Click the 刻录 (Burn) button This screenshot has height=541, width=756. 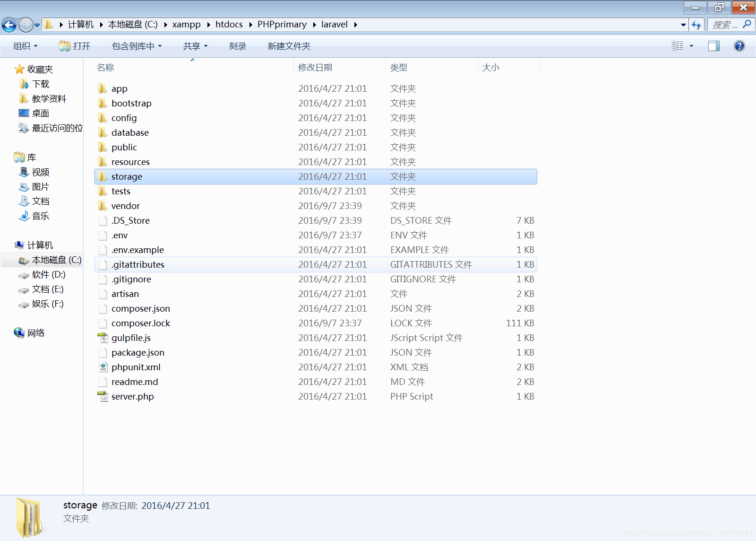pyautogui.click(x=237, y=46)
